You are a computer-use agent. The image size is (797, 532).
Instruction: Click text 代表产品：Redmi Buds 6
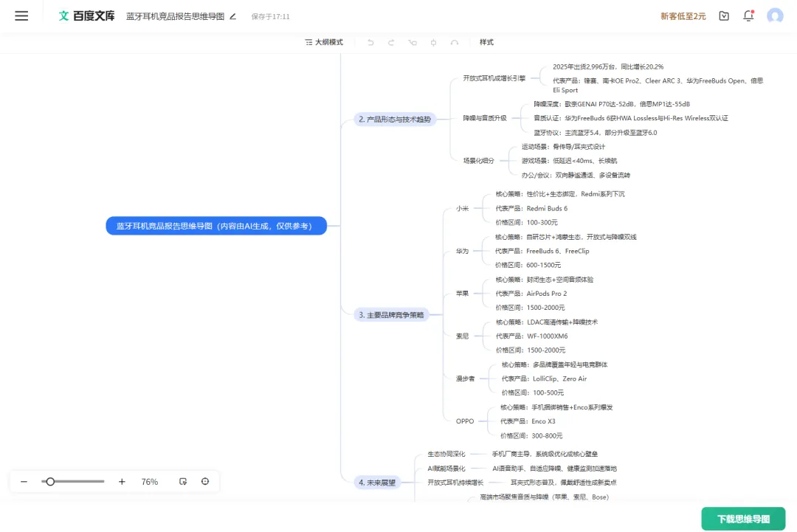click(x=531, y=208)
